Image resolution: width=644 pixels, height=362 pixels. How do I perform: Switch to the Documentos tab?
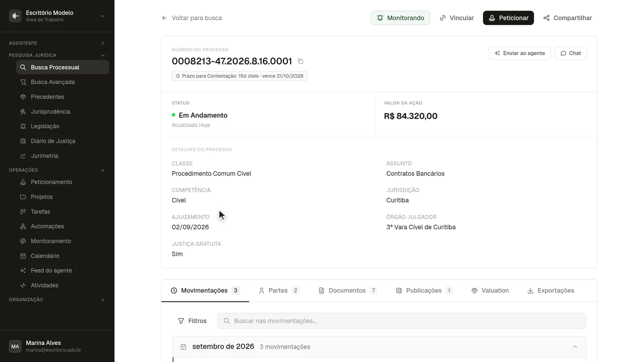tap(348, 290)
